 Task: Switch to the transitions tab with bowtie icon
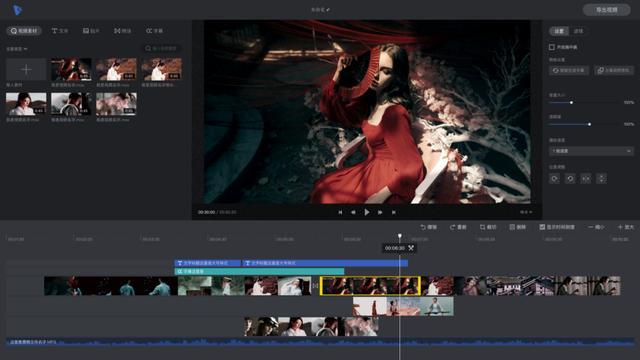click(122, 31)
